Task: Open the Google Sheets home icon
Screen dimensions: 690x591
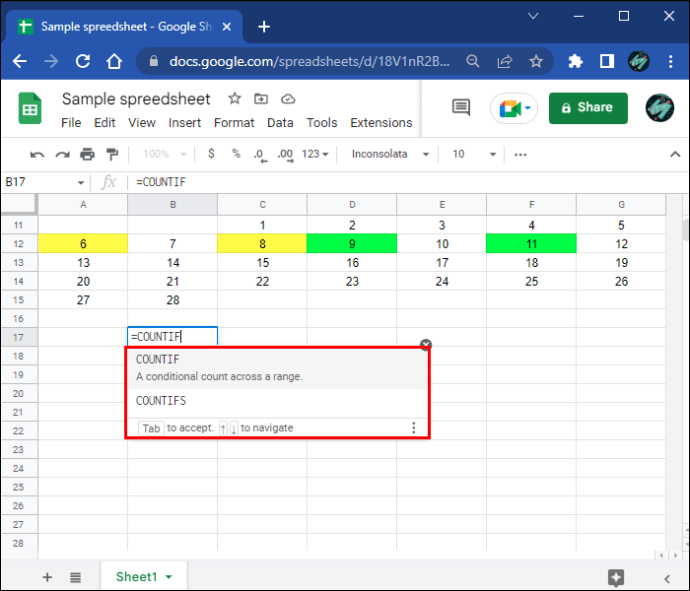Action: [30, 108]
